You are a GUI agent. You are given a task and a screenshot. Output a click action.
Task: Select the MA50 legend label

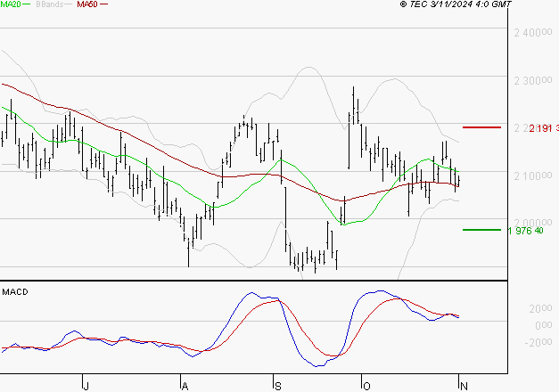tap(87, 4)
